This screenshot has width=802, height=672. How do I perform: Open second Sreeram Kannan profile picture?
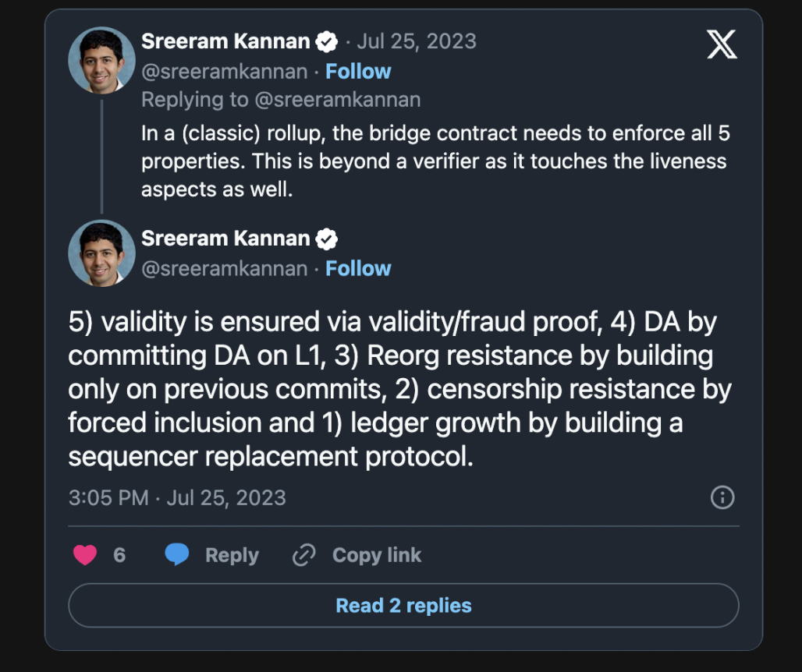101,253
